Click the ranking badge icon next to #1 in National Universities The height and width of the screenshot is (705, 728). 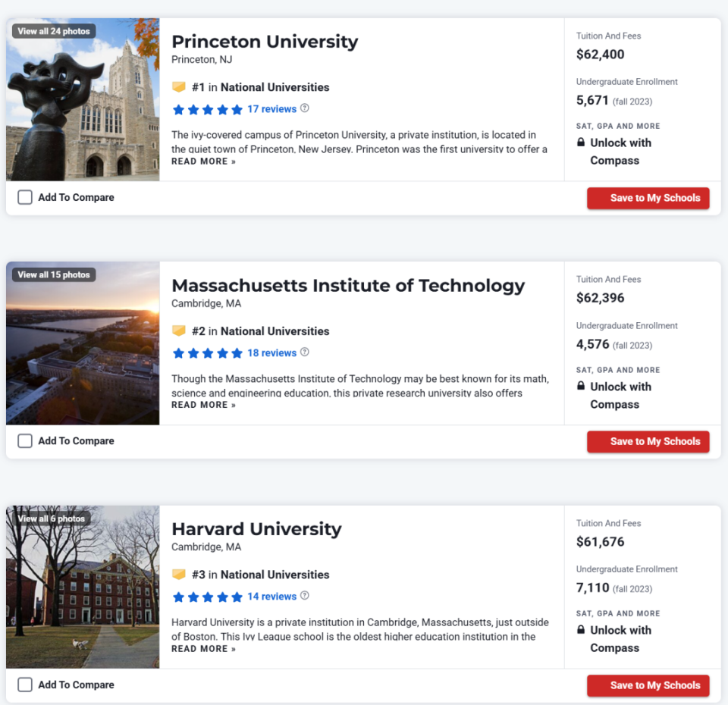(x=179, y=86)
